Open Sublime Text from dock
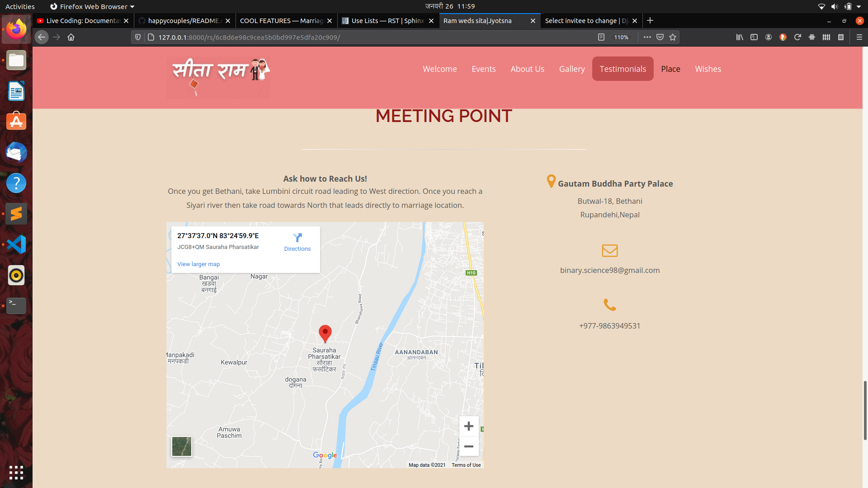Image resolution: width=868 pixels, height=488 pixels. (x=16, y=214)
